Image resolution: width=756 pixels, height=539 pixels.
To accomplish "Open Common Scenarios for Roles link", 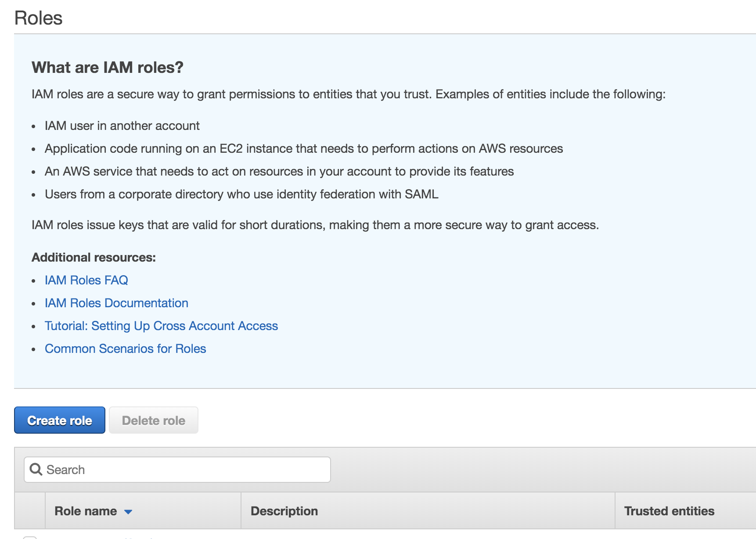I will tap(125, 349).
